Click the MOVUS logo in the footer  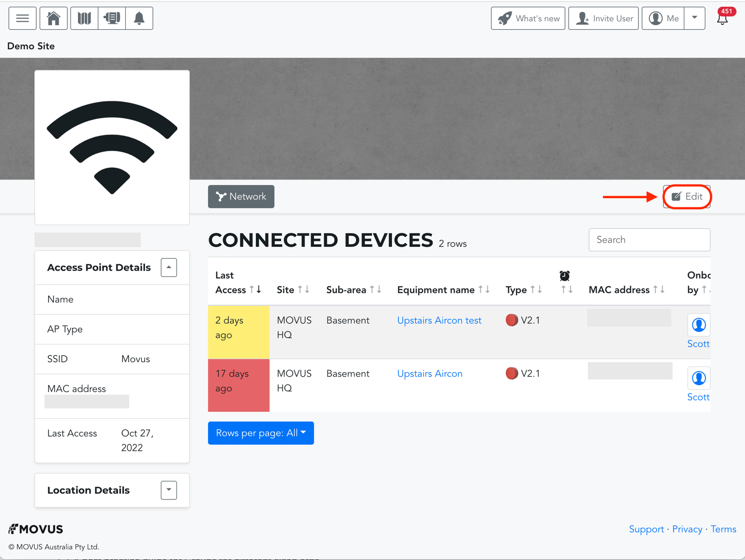tap(36, 529)
